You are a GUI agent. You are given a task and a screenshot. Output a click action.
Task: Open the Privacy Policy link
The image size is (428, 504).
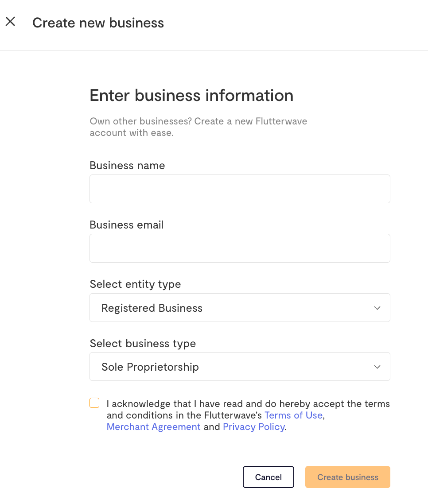(x=254, y=427)
